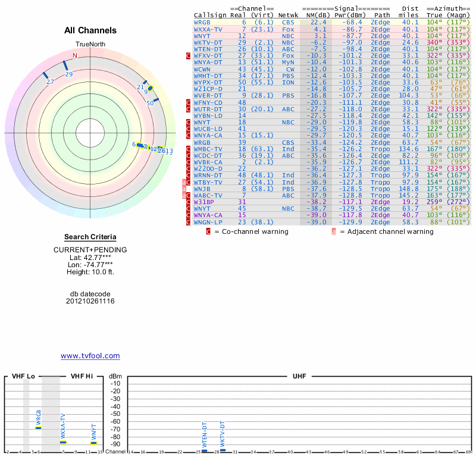
Task: Click the WRGB signal bar in VHF Lo
Action: coord(39,427)
